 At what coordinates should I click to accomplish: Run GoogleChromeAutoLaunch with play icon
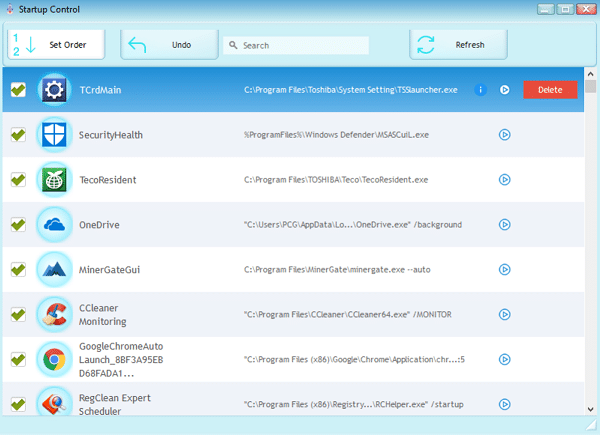pyautogui.click(x=505, y=359)
